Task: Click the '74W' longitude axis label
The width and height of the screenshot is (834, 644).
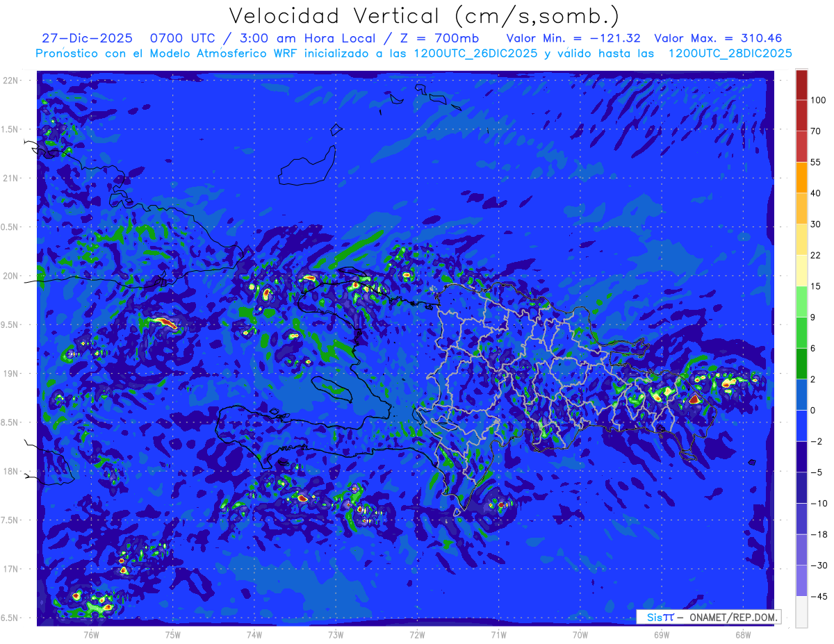Action: point(254,634)
